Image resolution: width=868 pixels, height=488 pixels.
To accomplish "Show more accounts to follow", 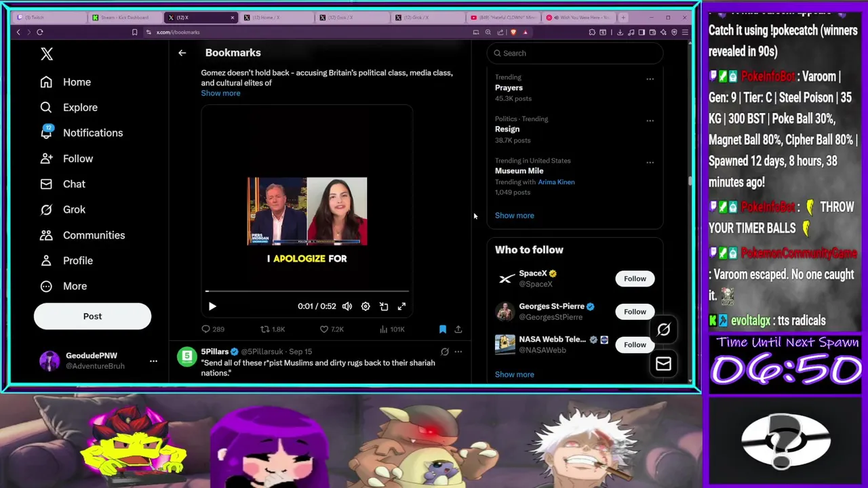I will pos(515,374).
